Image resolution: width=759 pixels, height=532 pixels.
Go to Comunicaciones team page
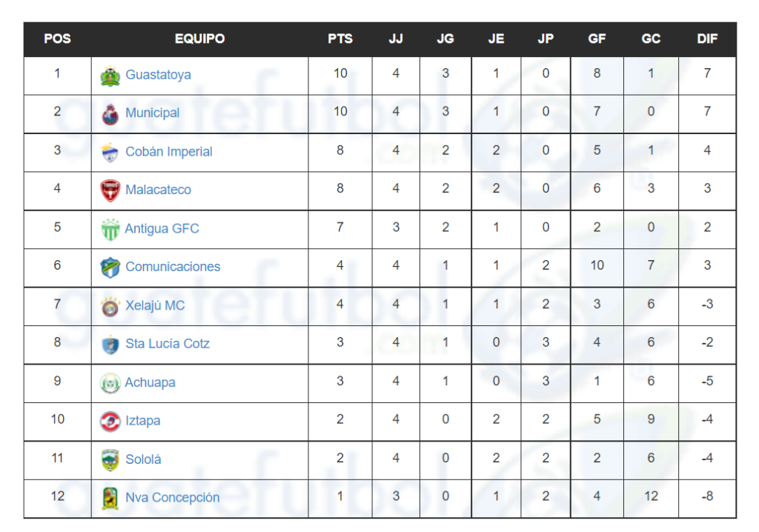pyautogui.click(x=173, y=267)
